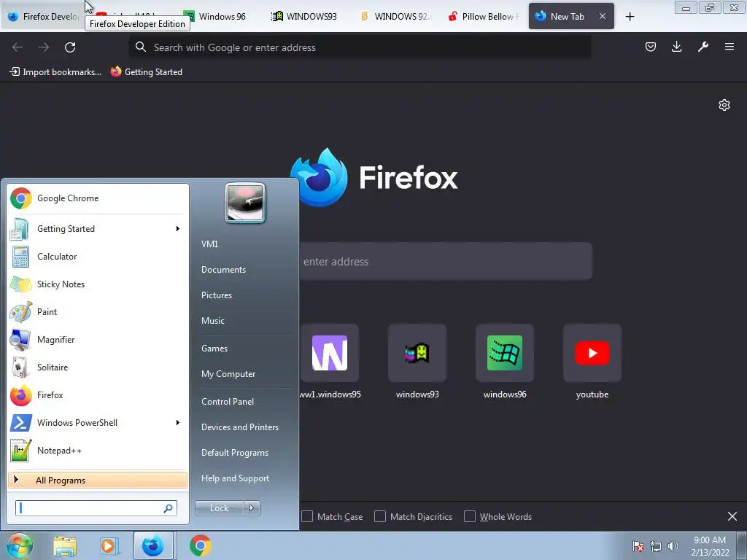Click the top address bar

tap(360, 47)
